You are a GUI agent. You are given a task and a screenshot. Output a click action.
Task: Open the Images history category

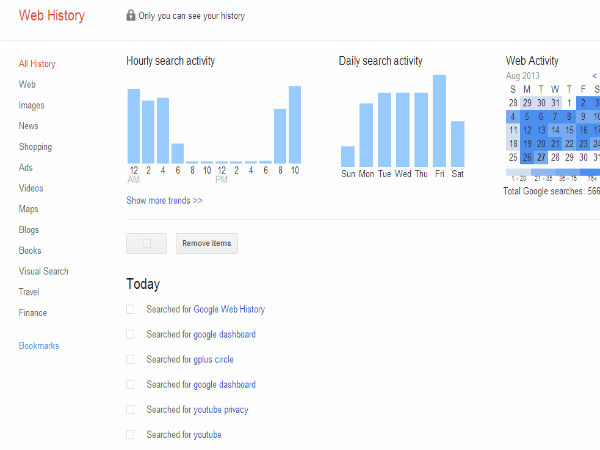31,105
